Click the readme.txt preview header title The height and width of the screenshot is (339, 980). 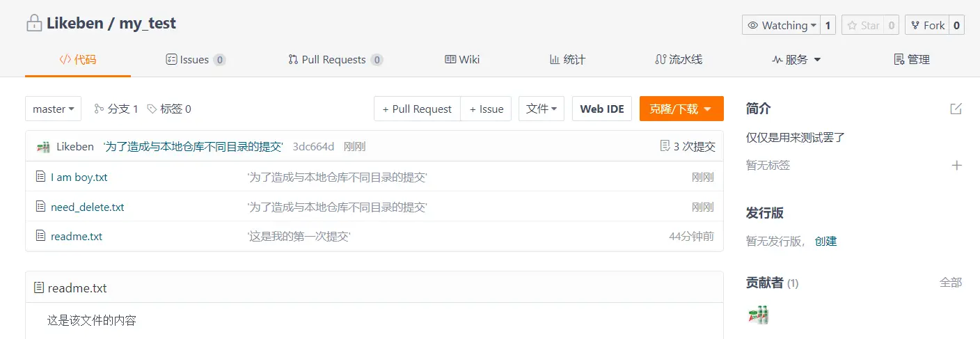coord(77,287)
